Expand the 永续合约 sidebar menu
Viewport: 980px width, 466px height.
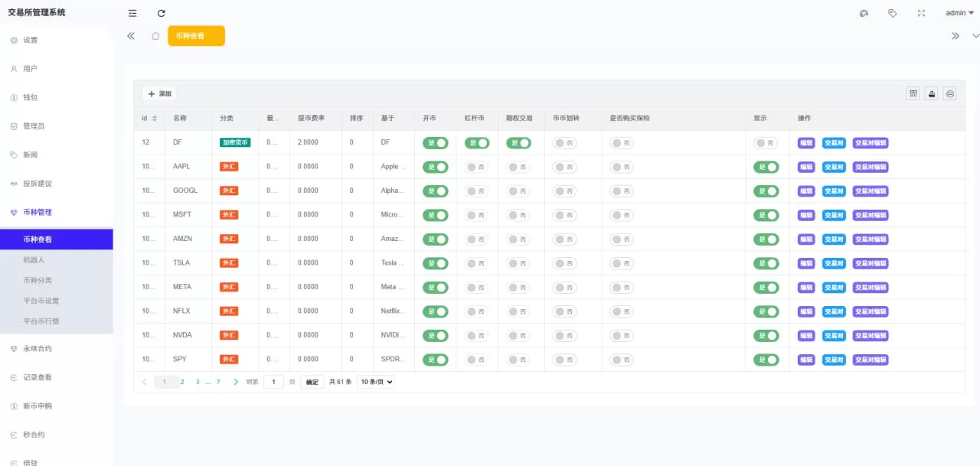pos(38,348)
